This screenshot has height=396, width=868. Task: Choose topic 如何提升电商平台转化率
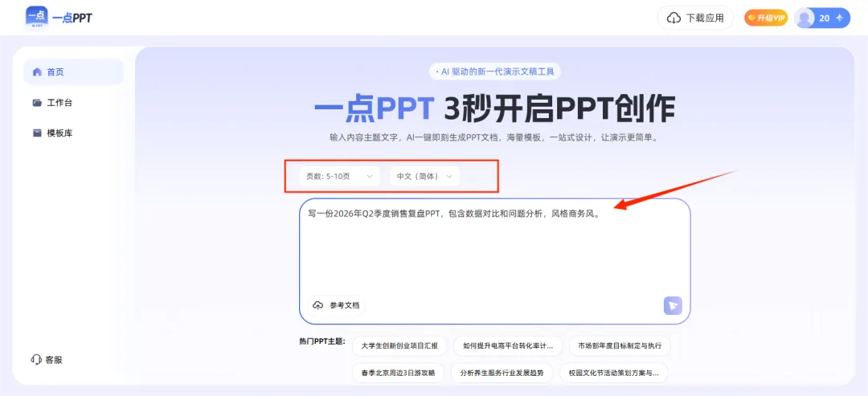coord(508,345)
